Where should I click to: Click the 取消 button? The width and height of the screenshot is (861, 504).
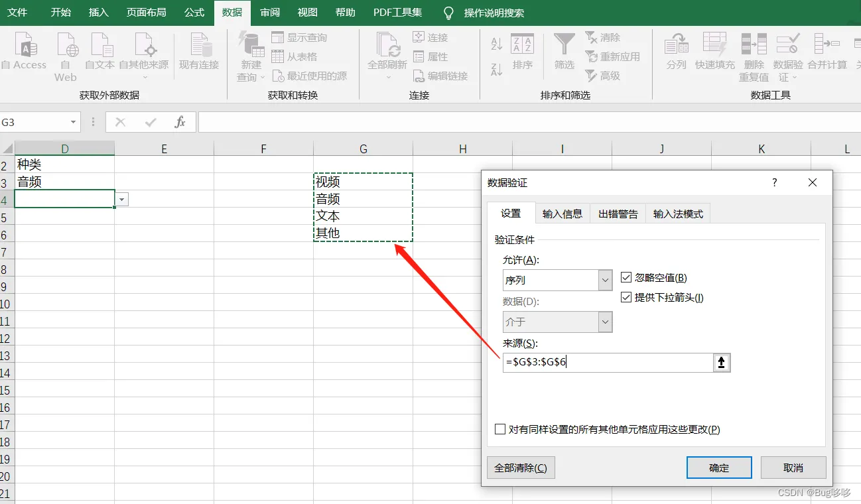[793, 468]
